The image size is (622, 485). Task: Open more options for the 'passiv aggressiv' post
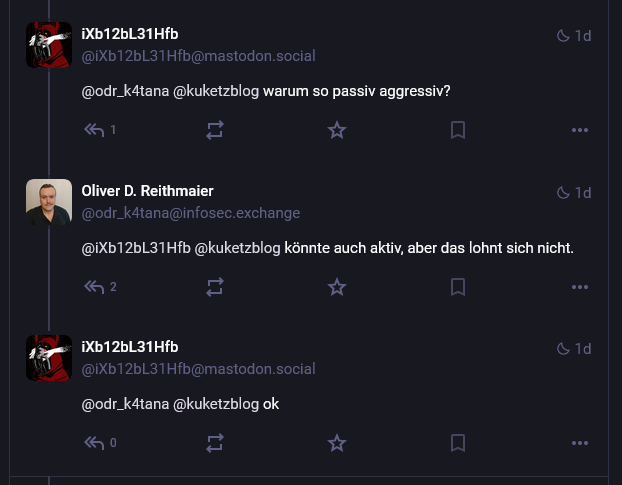tap(580, 130)
